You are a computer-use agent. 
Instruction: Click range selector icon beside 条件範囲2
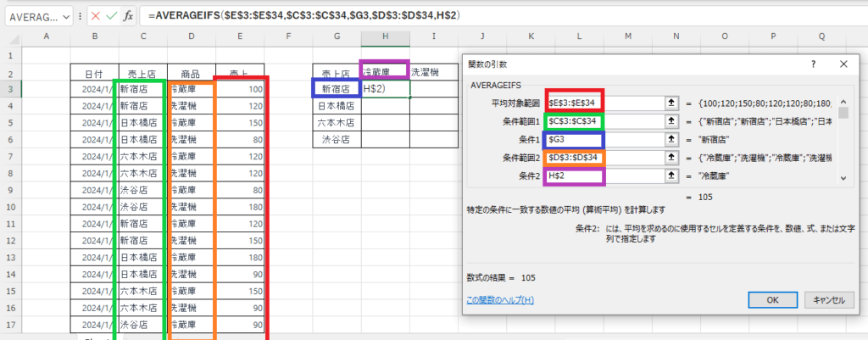[x=671, y=158]
